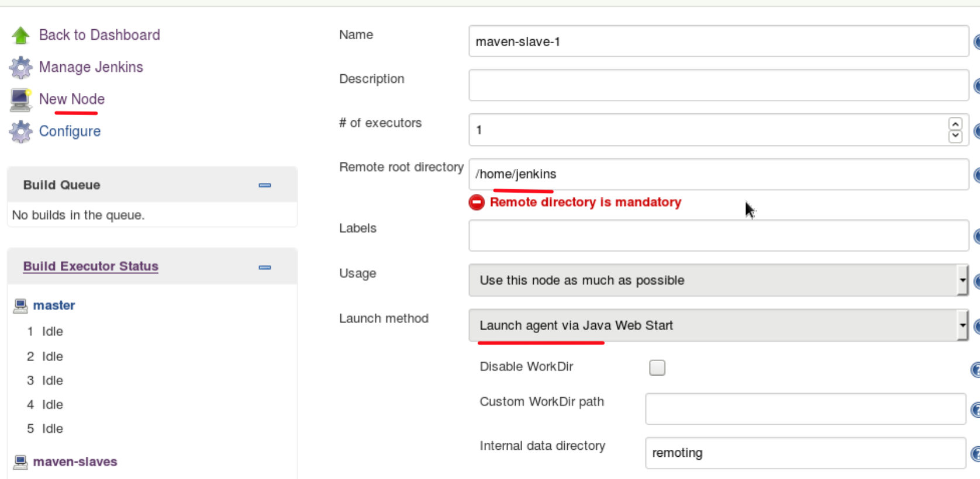The width and height of the screenshot is (980, 479).
Task: Enable the Disable WorkDir checkbox
Action: point(657,367)
